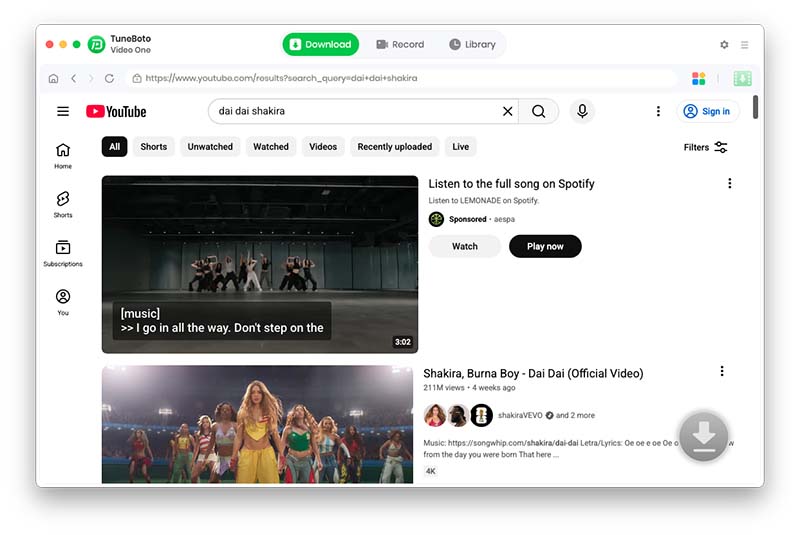Screen dimensions: 800x535
Task: Select the All filter chip
Action: [114, 147]
